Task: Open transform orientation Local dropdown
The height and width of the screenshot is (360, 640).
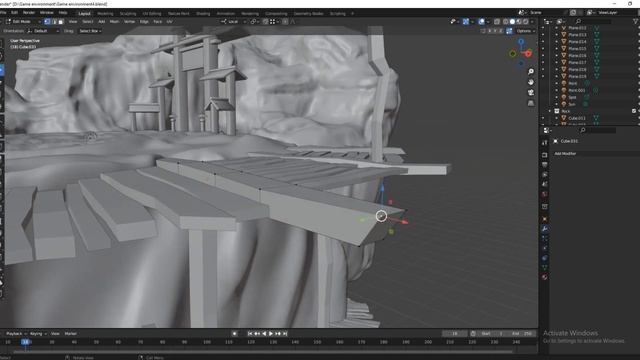Action: tap(233, 22)
